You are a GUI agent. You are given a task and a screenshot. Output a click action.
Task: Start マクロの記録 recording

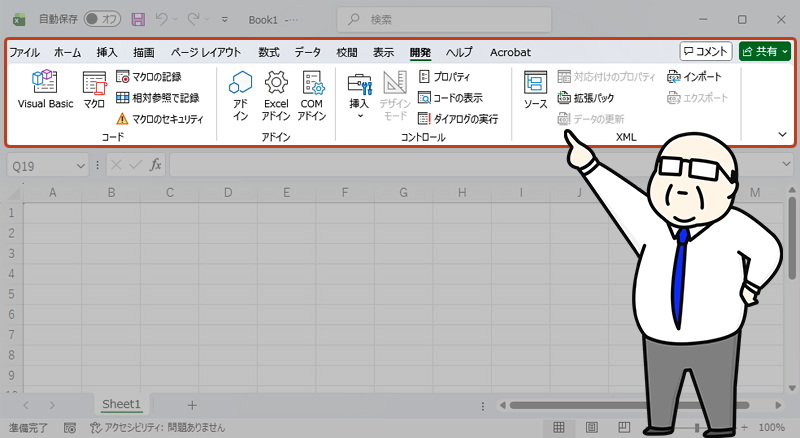click(148, 77)
